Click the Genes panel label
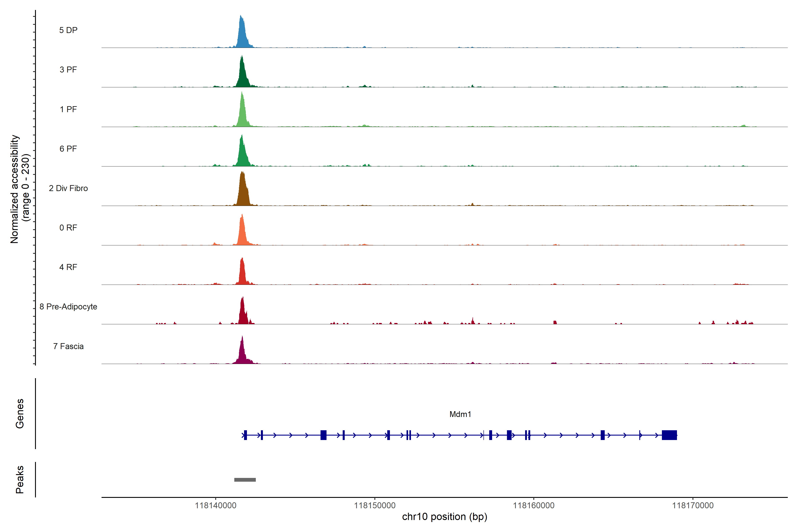The height and width of the screenshot is (532, 798). pyautogui.click(x=20, y=413)
